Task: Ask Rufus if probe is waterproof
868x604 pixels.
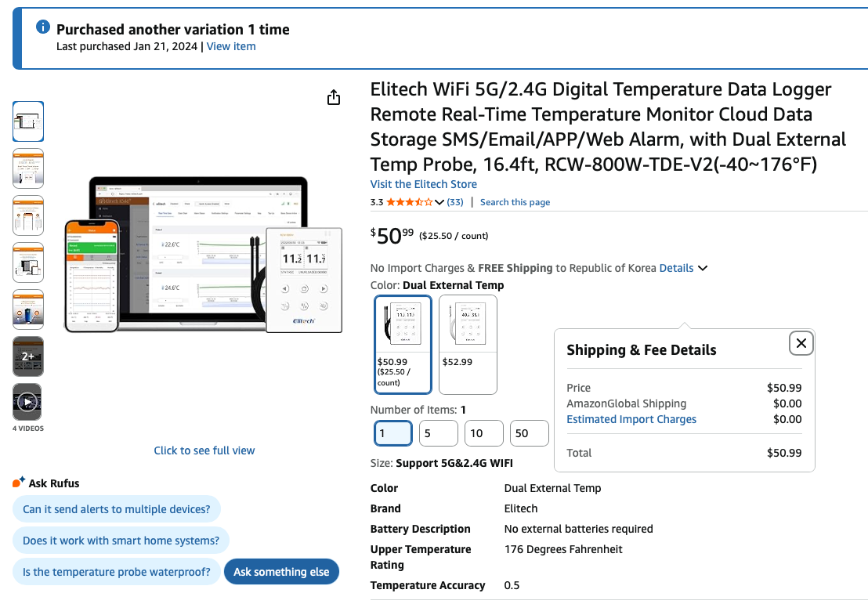Action: pos(116,572)
